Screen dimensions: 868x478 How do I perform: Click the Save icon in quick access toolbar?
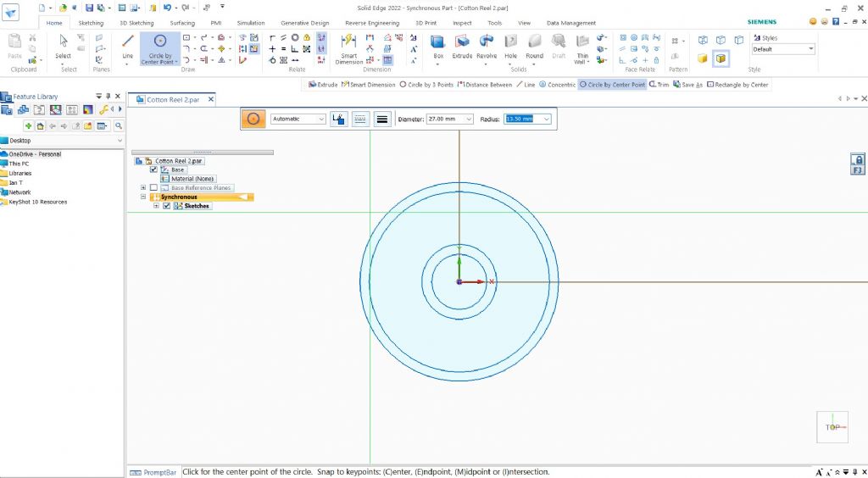(x=89, y=8)
